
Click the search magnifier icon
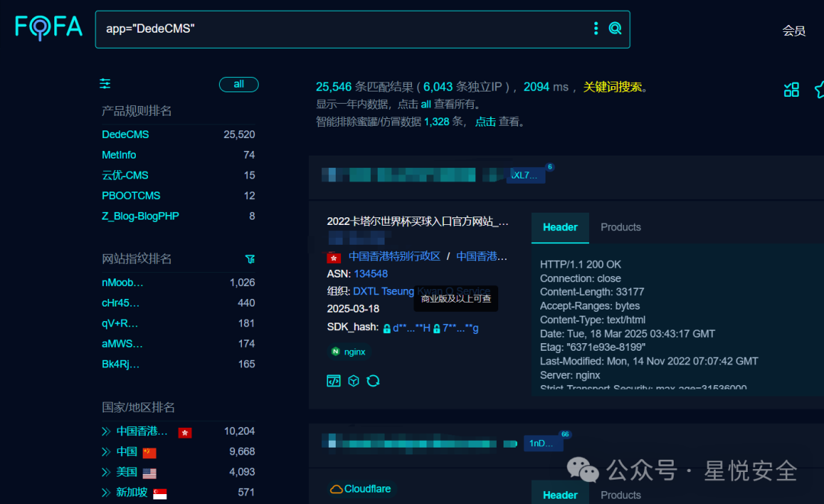click(x=615, y=28)
